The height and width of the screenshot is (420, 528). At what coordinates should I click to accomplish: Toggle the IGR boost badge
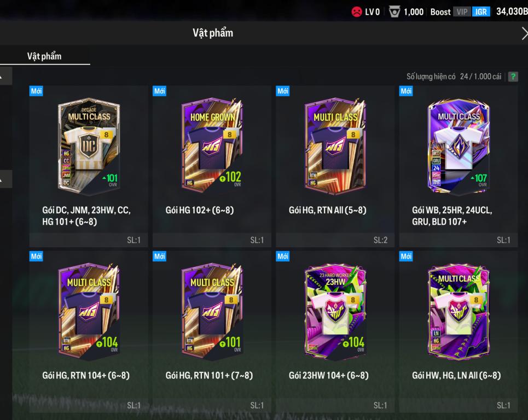(481, 12)
